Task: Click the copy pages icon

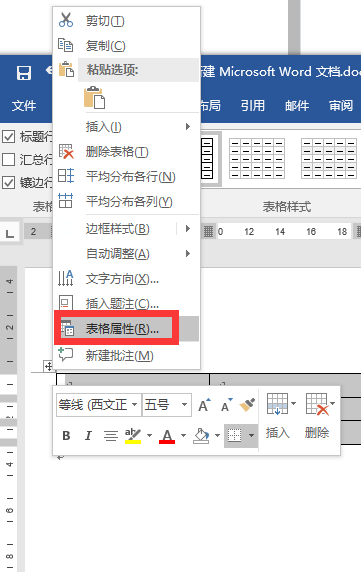Action: click(x=66, y=45)
